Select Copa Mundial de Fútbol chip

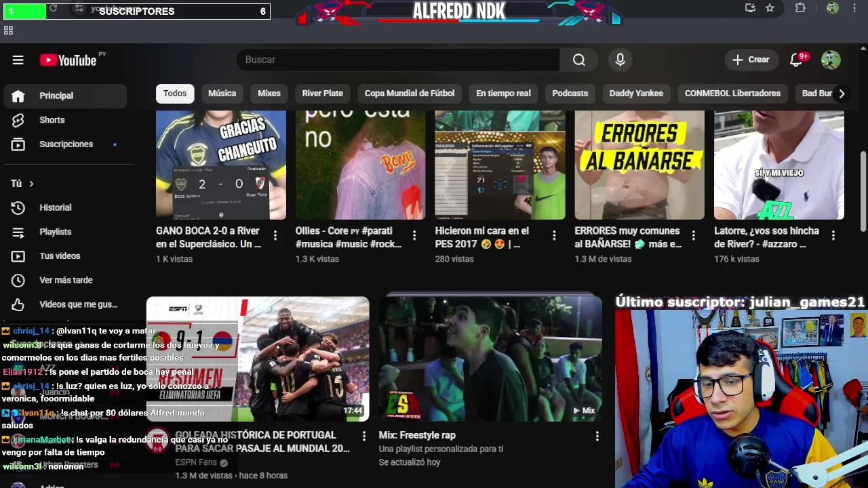pyautogui.click(x=410, y=94)
